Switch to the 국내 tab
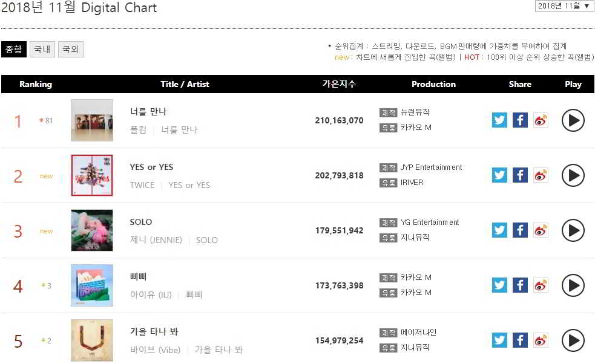Viewport: 595px width, 364px height. (x=42, y=50)
